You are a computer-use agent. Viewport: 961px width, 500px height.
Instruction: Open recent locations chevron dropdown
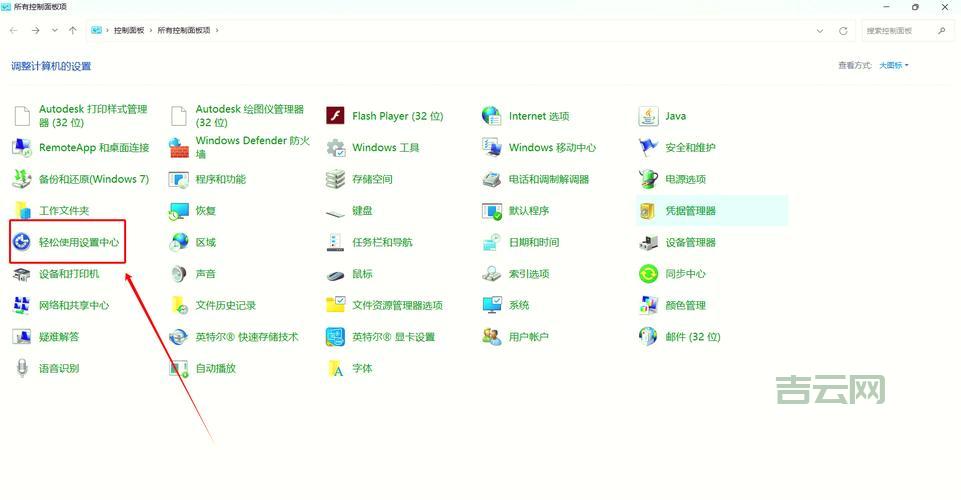pyautogui.click(x=55, y=30)
